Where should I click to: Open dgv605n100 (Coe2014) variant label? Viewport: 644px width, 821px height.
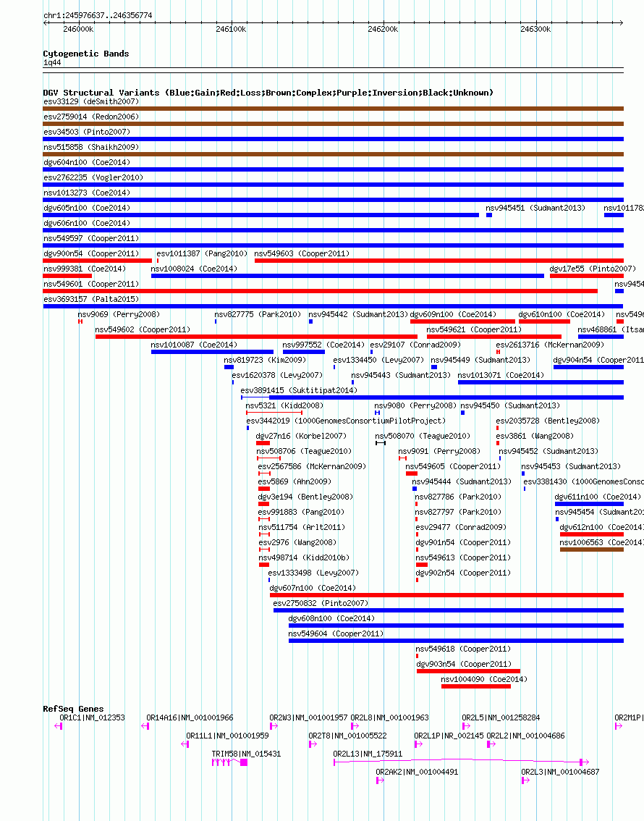click(x=87, y=208)
